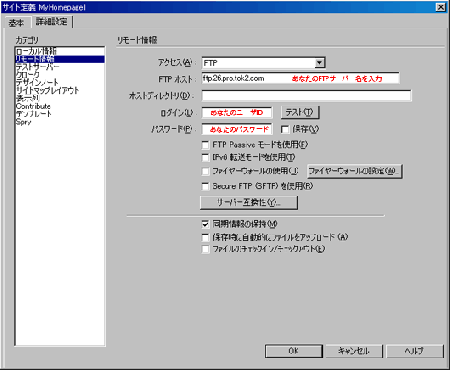The width and height of the screenshot is (450, 370).
Task: Select Spry category item
Action: coord(23,122)
